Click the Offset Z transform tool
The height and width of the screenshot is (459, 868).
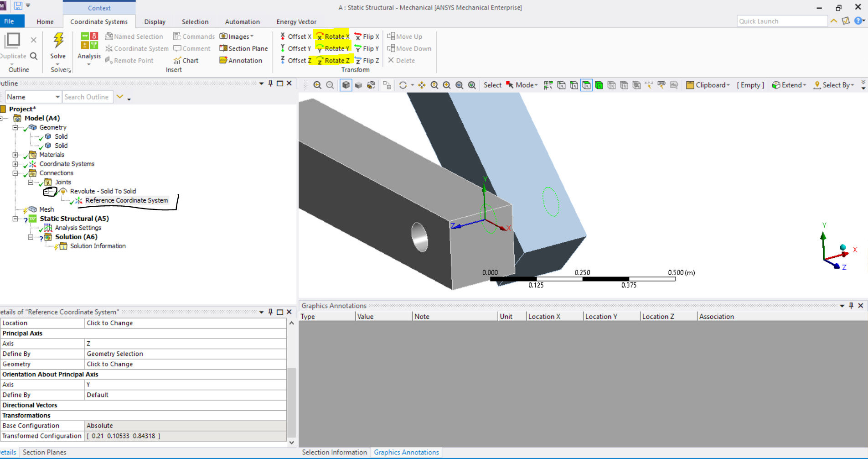point(295,60)
